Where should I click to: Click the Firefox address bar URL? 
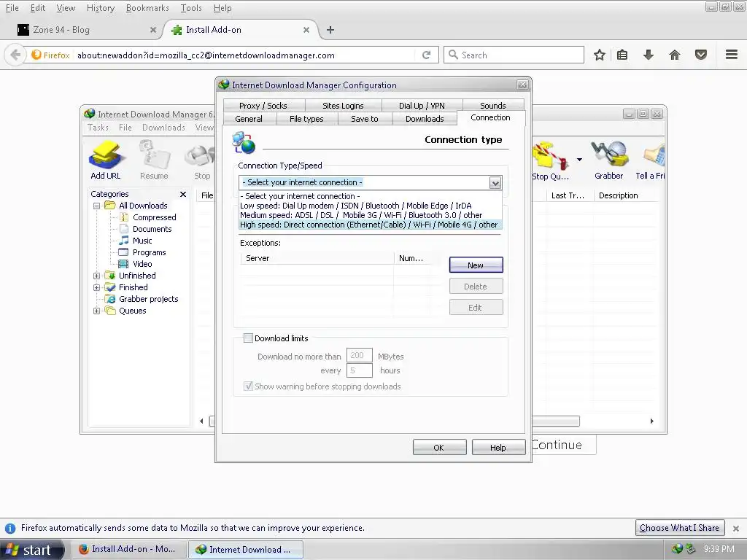(206, 55)
